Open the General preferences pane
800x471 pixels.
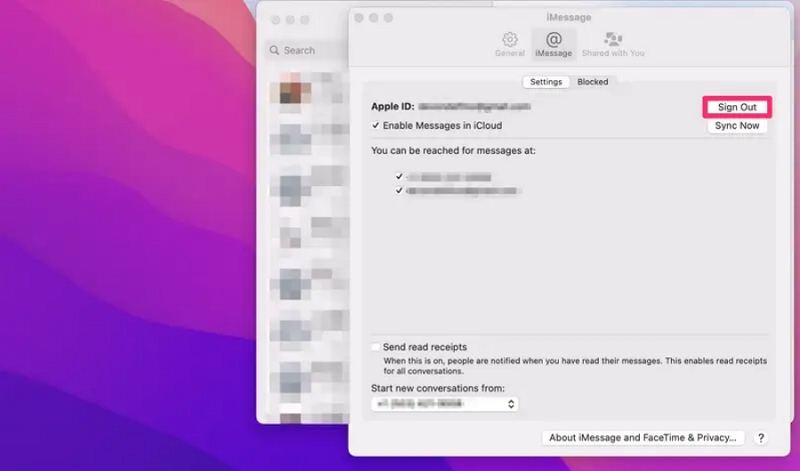tap(510, 44)
